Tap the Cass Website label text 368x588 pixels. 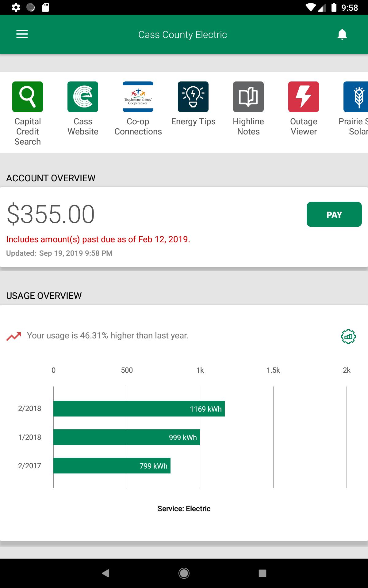click(x=83, y=126)
